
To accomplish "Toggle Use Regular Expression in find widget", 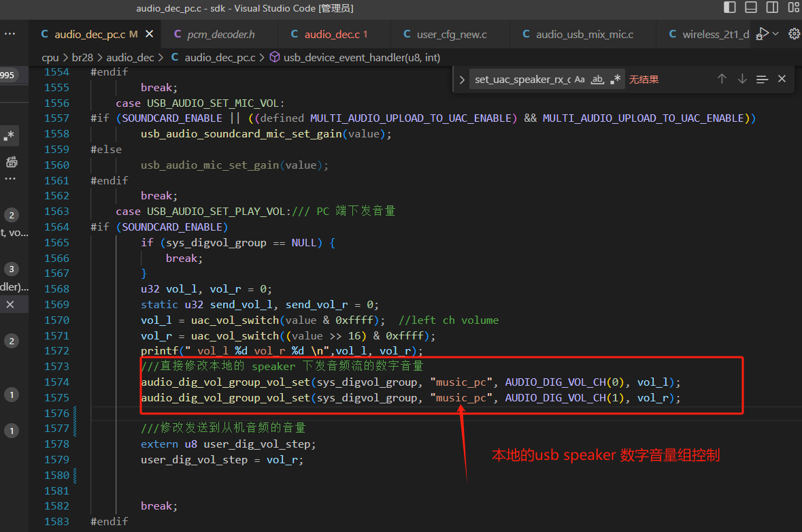I will point(616,80).
